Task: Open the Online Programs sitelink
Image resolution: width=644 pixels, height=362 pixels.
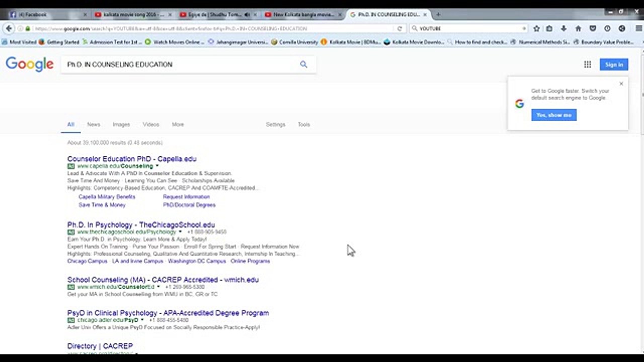Action: 250,261
